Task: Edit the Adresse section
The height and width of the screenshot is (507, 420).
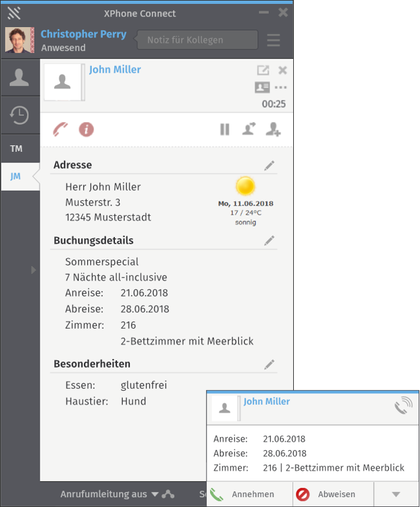Action: (269, 165)
